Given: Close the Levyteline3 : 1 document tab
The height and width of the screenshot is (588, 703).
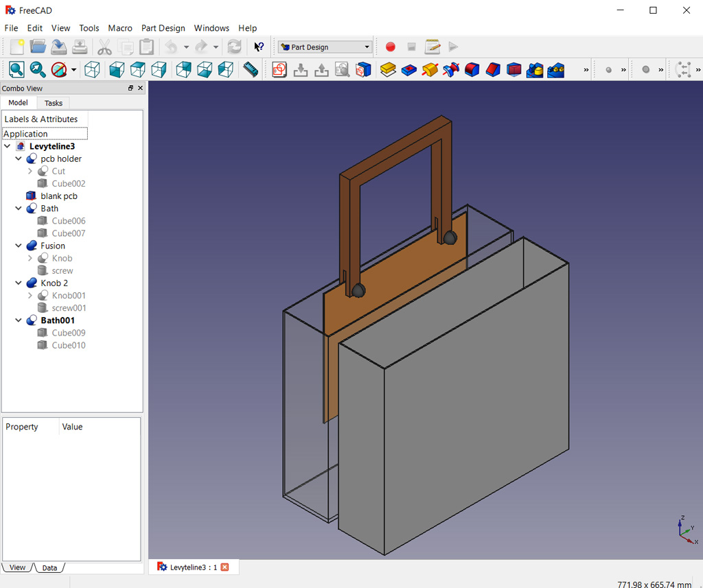Looking at the screenshot, I should coord(225,567).
